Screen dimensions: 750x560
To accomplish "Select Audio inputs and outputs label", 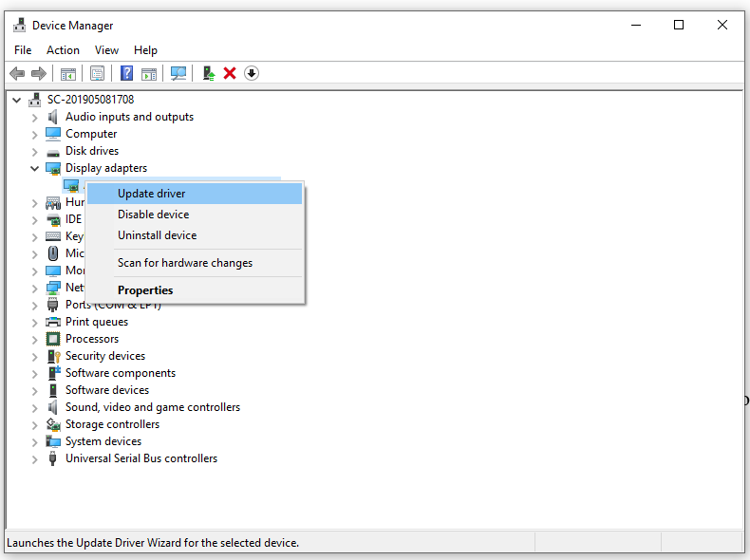I will [x=130, y=117].
